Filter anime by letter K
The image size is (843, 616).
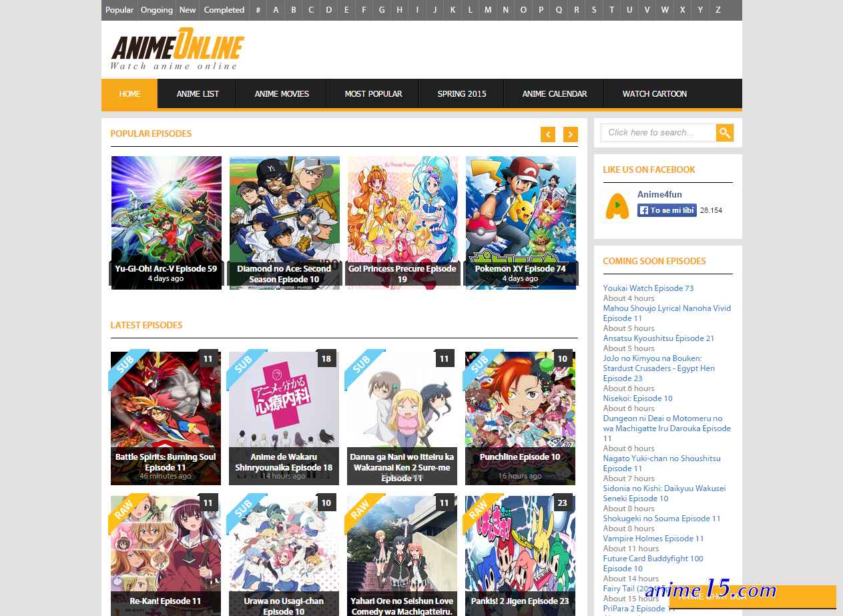[x=453, y=10]
